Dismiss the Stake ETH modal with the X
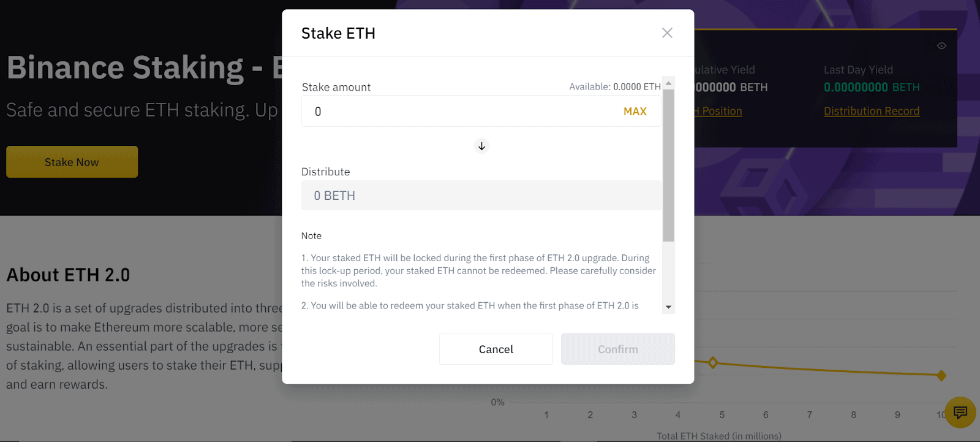This screenshot has width=980, height=442. coord(666,32)
